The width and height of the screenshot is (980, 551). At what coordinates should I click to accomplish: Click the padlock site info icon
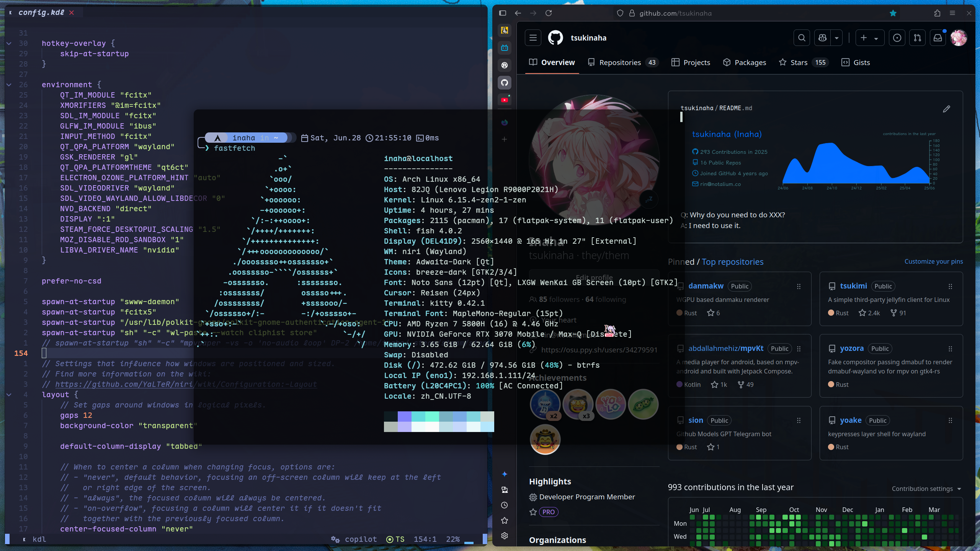(x=632, y=13)
